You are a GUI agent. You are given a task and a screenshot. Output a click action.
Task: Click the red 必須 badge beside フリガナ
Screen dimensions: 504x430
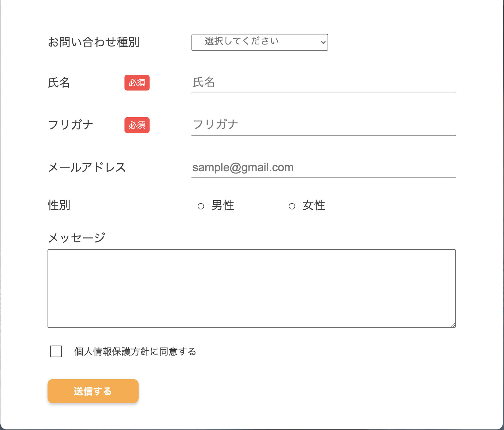click(137, 125)
